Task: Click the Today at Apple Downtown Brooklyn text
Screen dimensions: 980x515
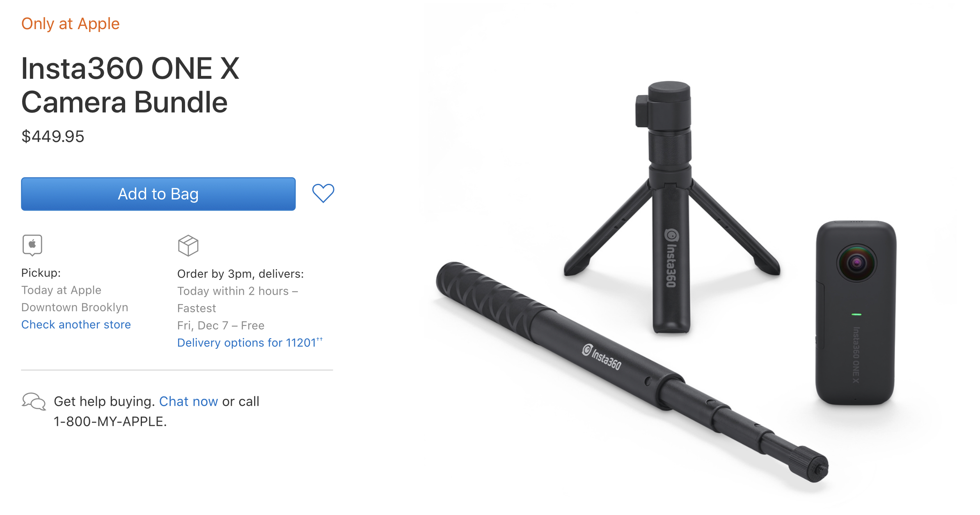Action: [x=75, y=299]
